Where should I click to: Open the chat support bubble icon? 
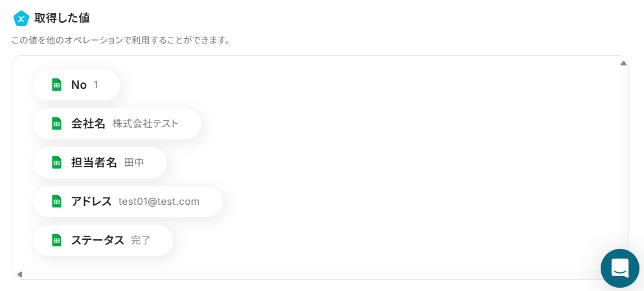pyautogui.click(x=620, y=268)
